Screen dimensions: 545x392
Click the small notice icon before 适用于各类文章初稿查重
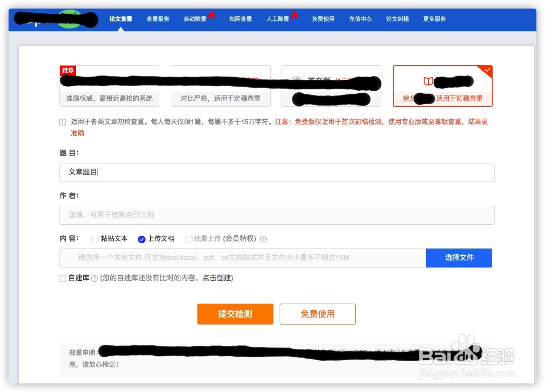click(62, 122)
